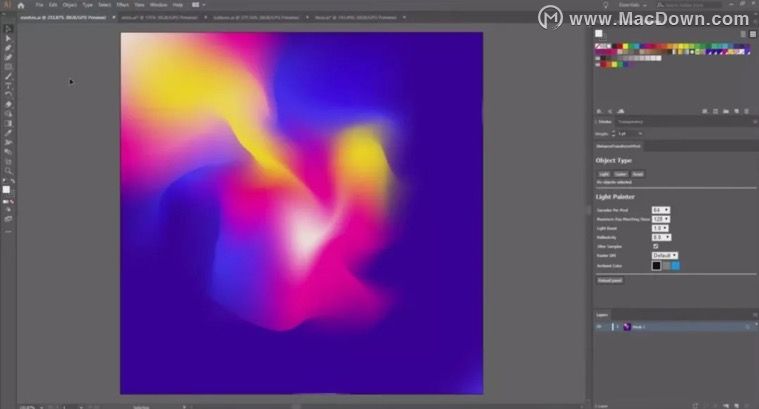
Task: Open the Edit menu
Action: (x=53, y=5)
